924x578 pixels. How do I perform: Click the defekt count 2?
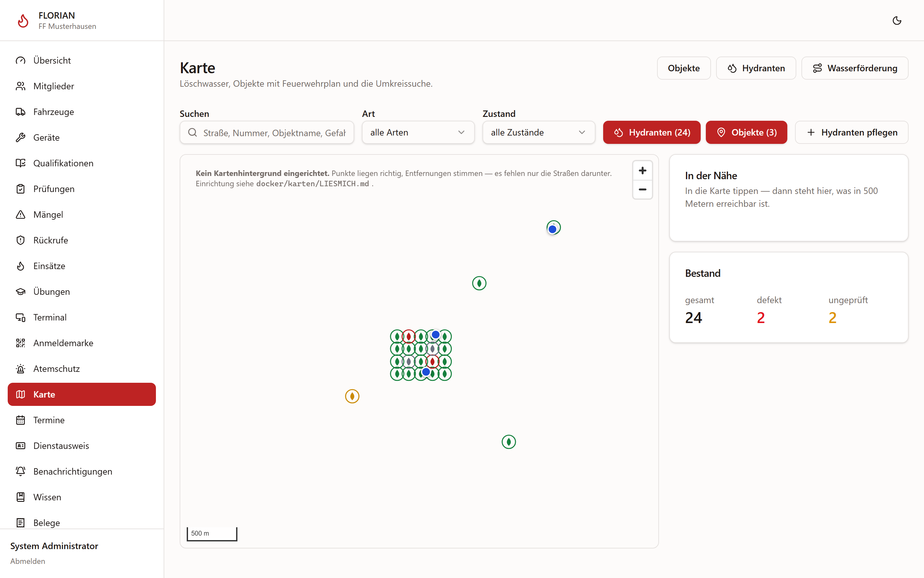761,318
